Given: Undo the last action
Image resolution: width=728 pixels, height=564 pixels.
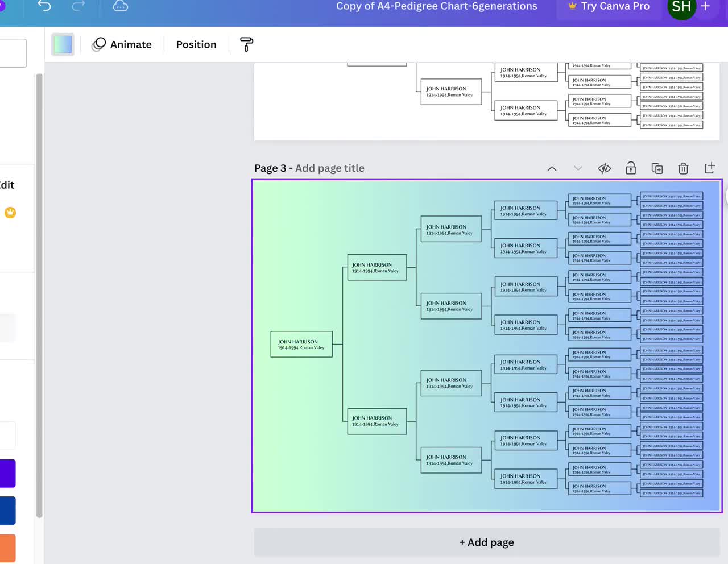Looking at the screenshot, I should click(44, 6).
